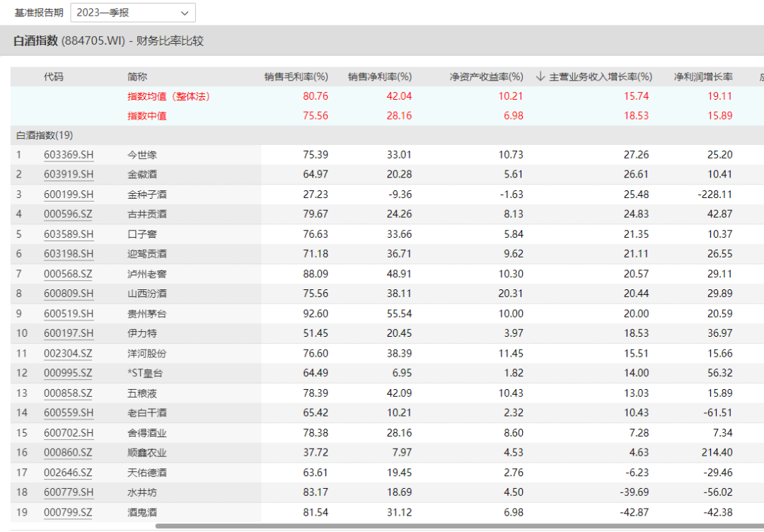The height and width of the screenshot is (532, 764).
Task: Open stock code 600197.SH link
Action: (x=69, y=333)
